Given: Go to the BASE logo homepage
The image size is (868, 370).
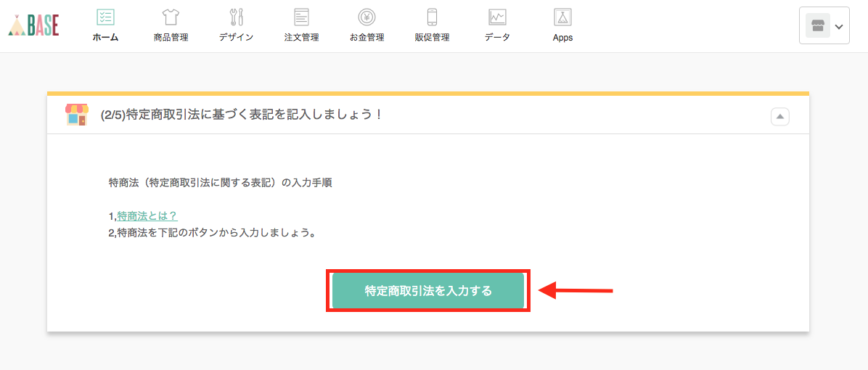Looking at the screenshot, I should (x=33, y=25).
